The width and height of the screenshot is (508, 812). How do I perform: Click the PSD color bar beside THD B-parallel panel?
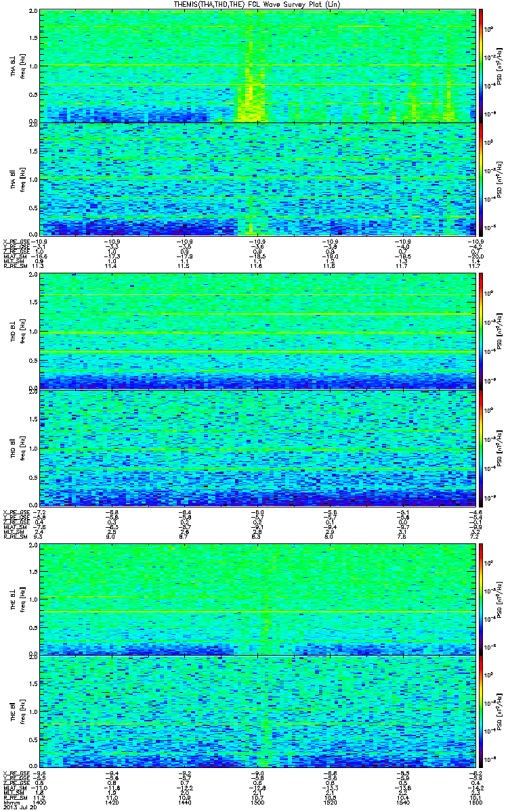click(x=481, y=447)
